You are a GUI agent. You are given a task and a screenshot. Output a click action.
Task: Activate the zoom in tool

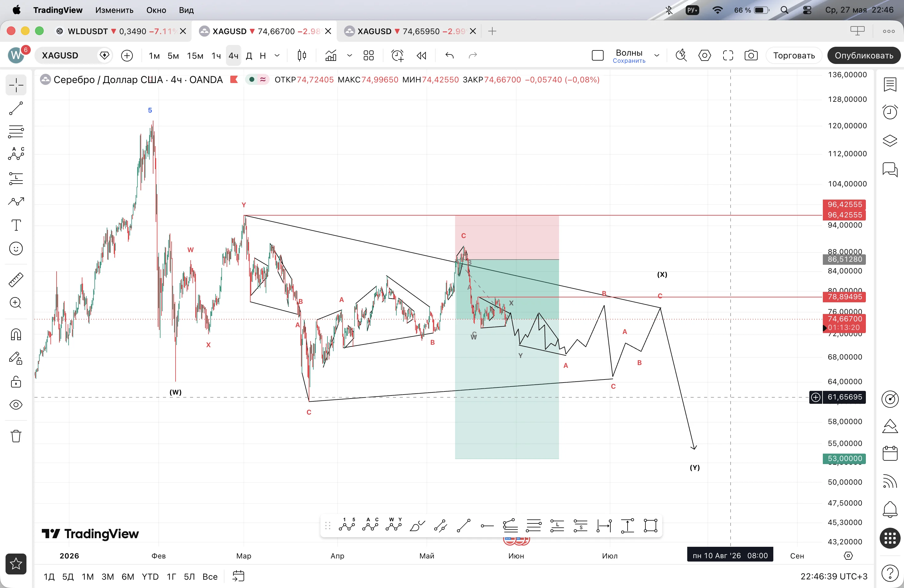coord(16,303)
